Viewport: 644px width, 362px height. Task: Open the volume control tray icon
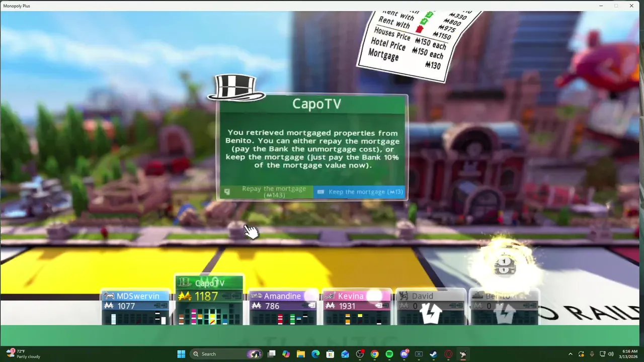(611, 354)
